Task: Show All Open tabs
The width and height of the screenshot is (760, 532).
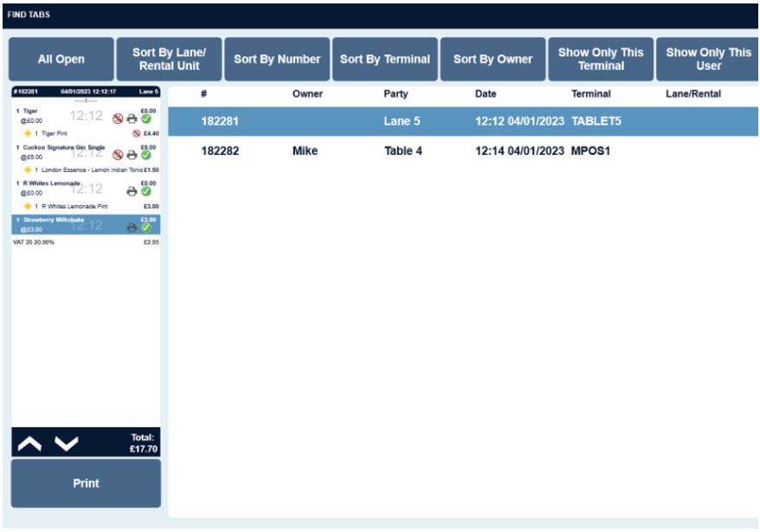Action: pos(61,59)
